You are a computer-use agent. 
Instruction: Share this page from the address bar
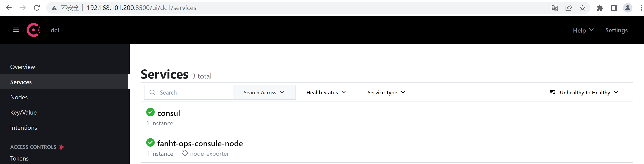click(x=569, y=8)
